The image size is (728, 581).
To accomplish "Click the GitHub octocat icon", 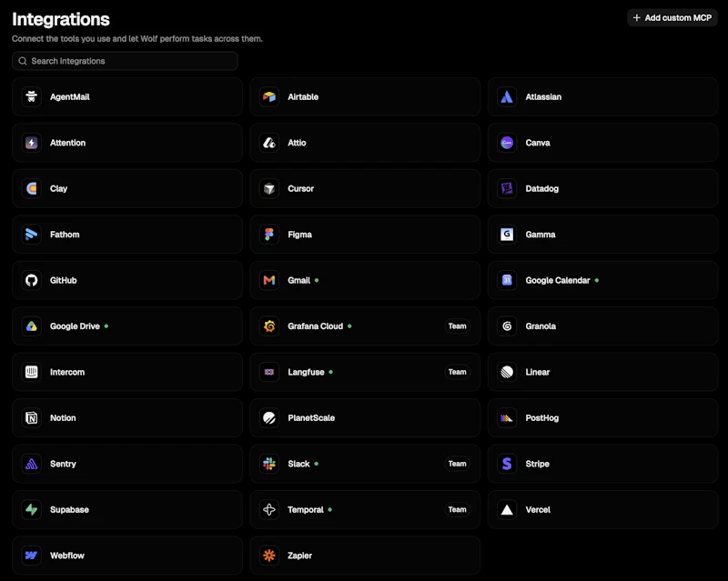I will tap(32, 280).
